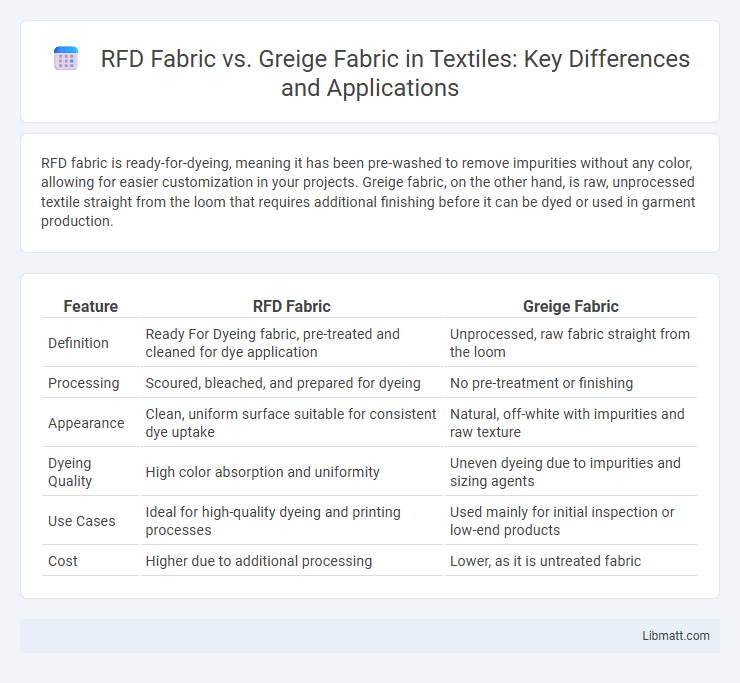Screen dimensions: 740x683
Task: Click cell 'Uneven dyeing due to impurities and sizing agents'
Action: tap(571, 472)
